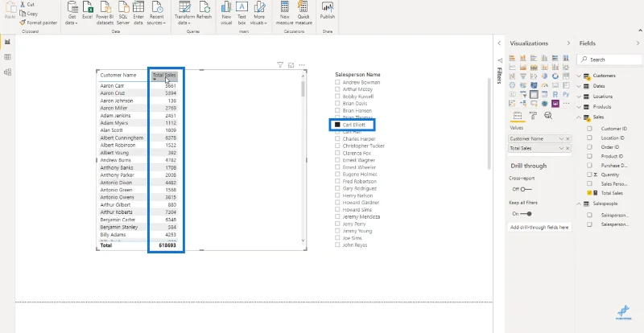Open the Format paint roller tab

tap(533, 115)
